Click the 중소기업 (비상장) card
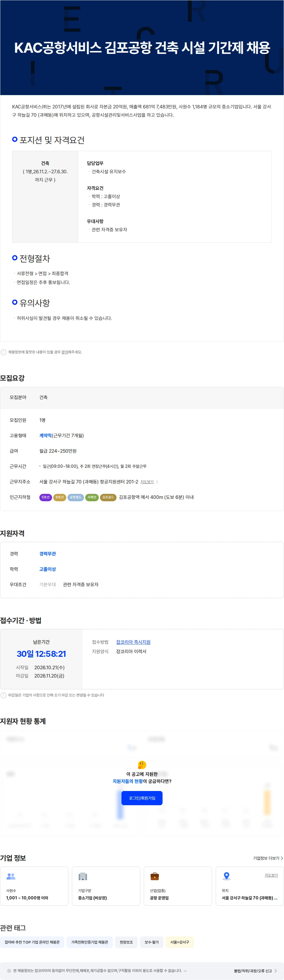This screenshot has height=980, width=284. point(106,886)
